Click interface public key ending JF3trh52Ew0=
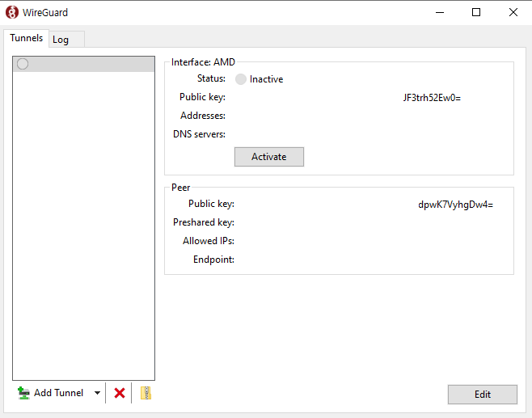 (x=432, y=98)
